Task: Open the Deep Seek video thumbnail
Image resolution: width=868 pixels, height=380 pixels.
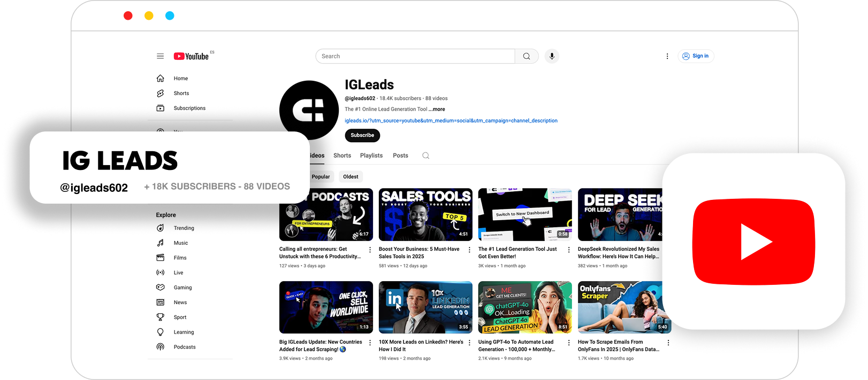Action: tap(620, 215)
